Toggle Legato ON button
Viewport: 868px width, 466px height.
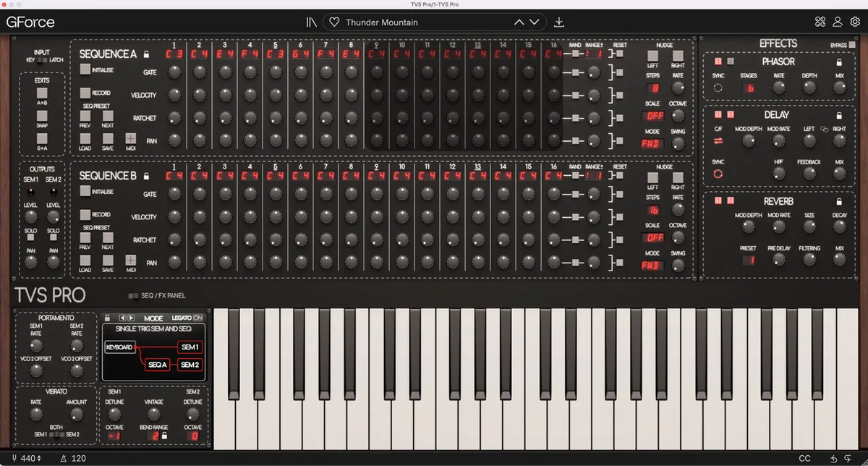(x=198, y=318)
